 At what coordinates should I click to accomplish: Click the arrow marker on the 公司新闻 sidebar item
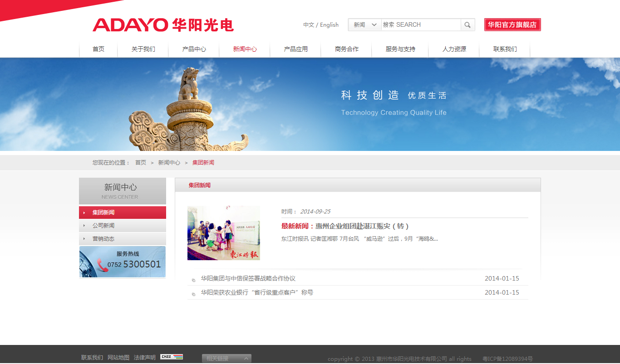pos(84,225)
